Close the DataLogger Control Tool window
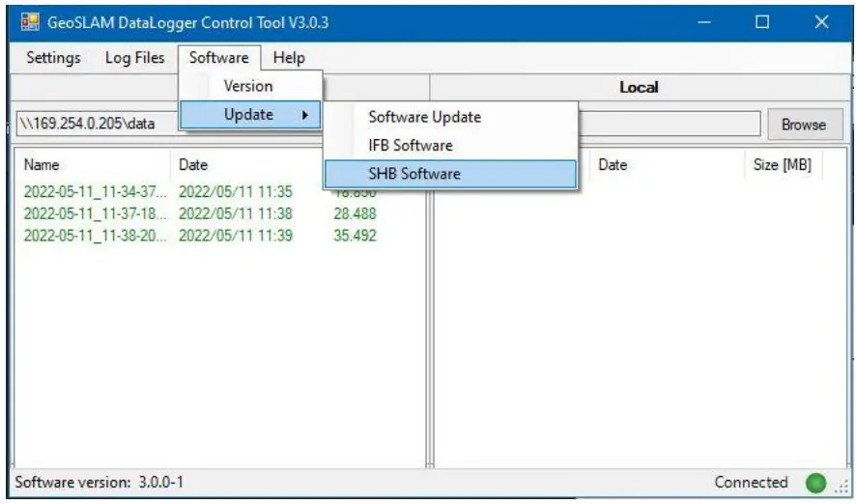The image size is (856, 504). pos(821,22)
